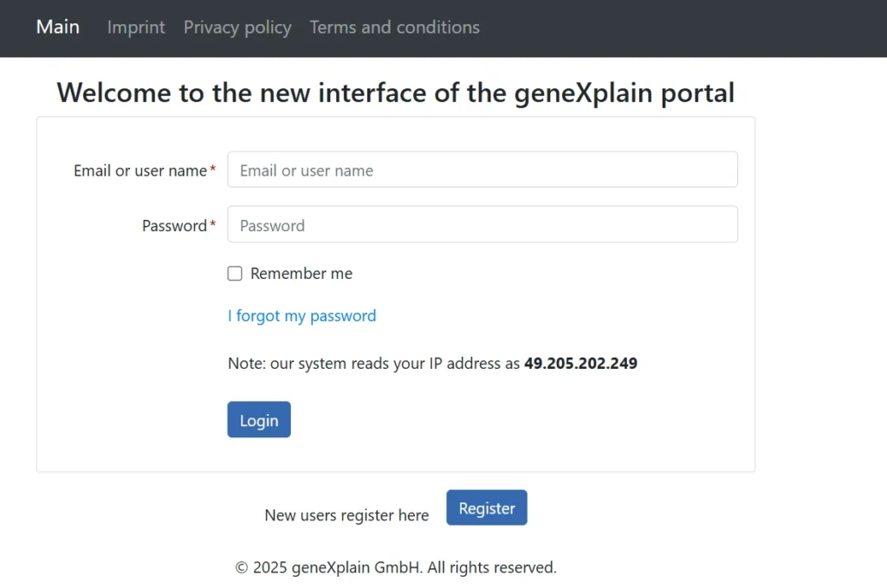Open the Main navigation link
887x588 pixels.
[58, 27]
